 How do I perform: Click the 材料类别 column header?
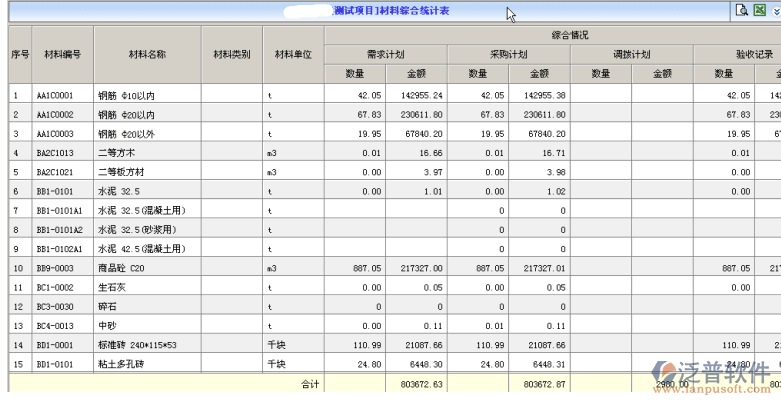pos(231,54)
